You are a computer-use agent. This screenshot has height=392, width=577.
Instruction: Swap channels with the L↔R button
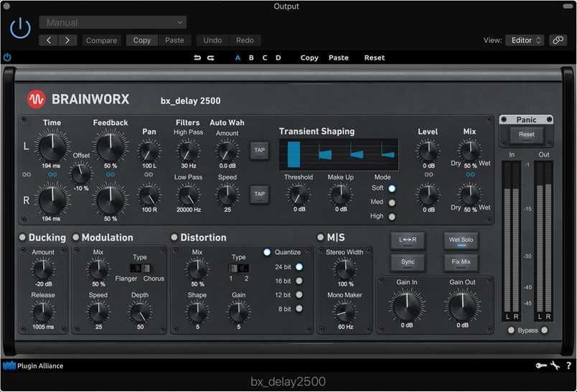(x=408, y=241)
